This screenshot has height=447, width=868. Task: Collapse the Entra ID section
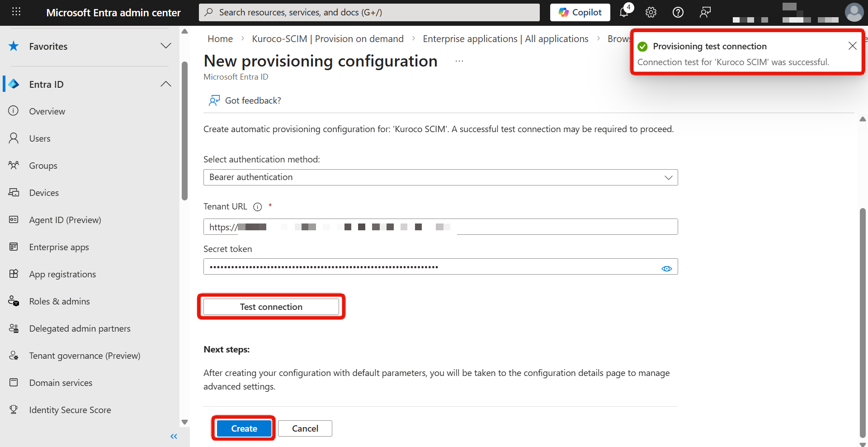pos(166,84)
